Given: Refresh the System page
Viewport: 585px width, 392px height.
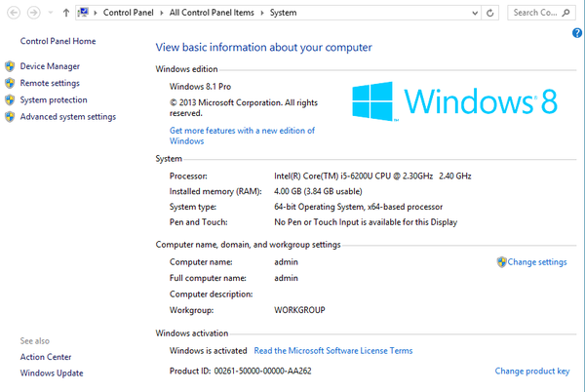Looking at the screenshot, I should (489, 13).
